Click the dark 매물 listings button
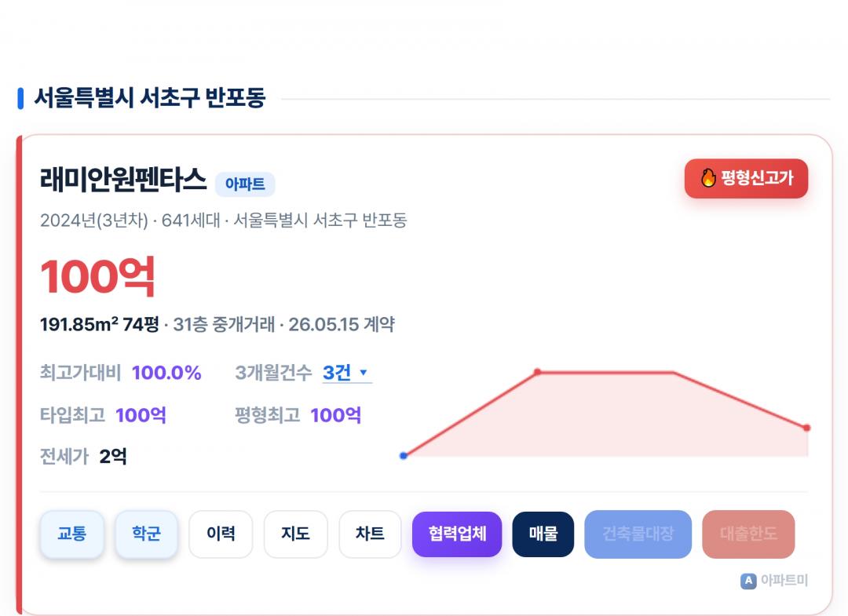848x616 pixels. click(543, 534)
